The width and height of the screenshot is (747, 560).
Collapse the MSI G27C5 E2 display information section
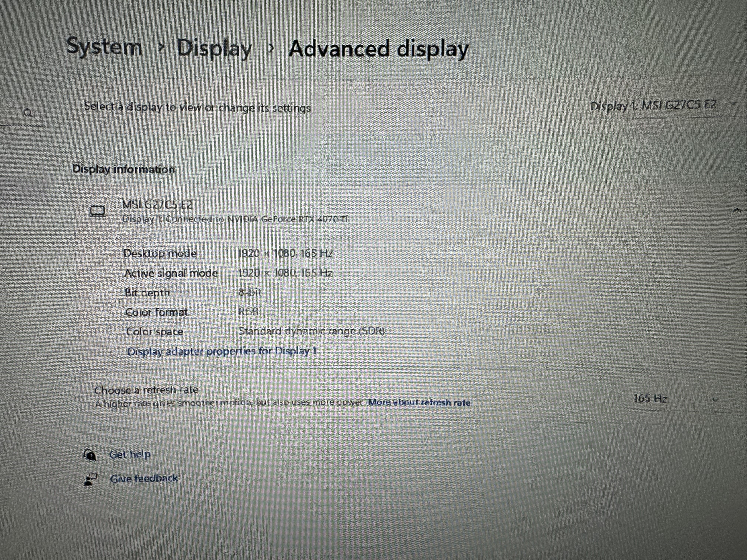tap(736, 211)
